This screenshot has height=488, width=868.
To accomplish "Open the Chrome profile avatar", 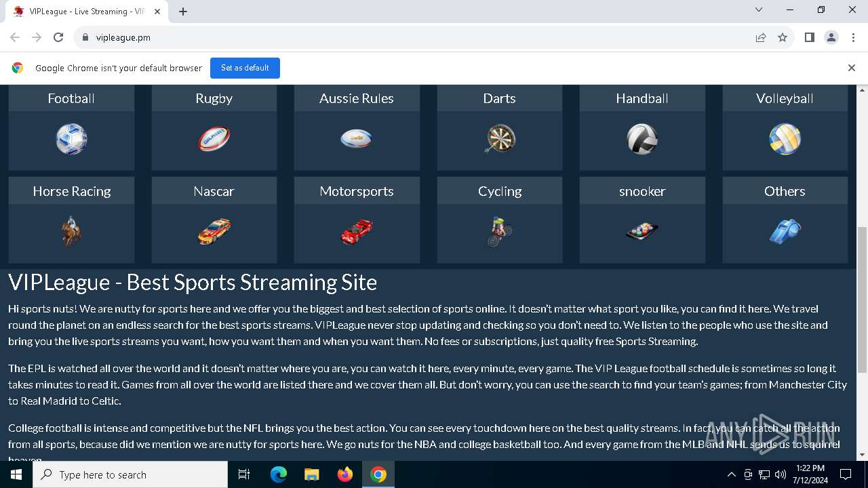I will point(831,38).
